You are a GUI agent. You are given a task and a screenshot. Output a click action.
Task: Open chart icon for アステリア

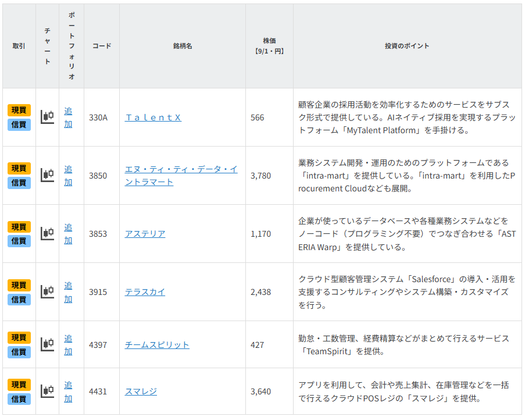coord(47,233)
